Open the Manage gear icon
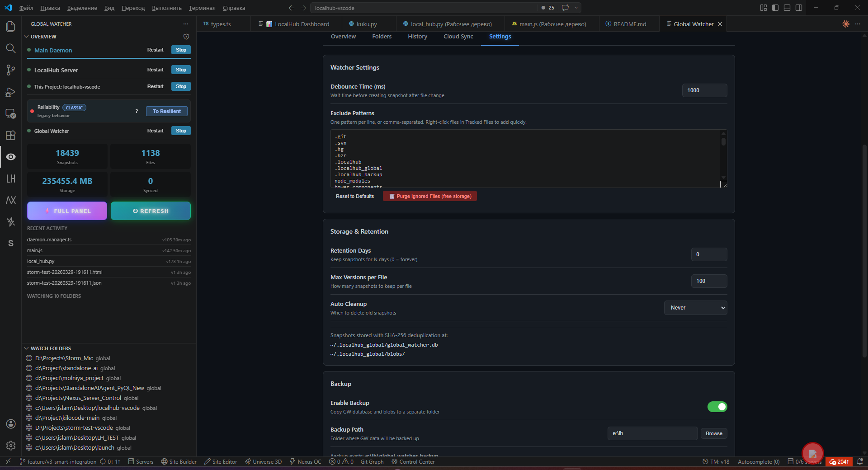868x470 pixels. pos(10,446)
